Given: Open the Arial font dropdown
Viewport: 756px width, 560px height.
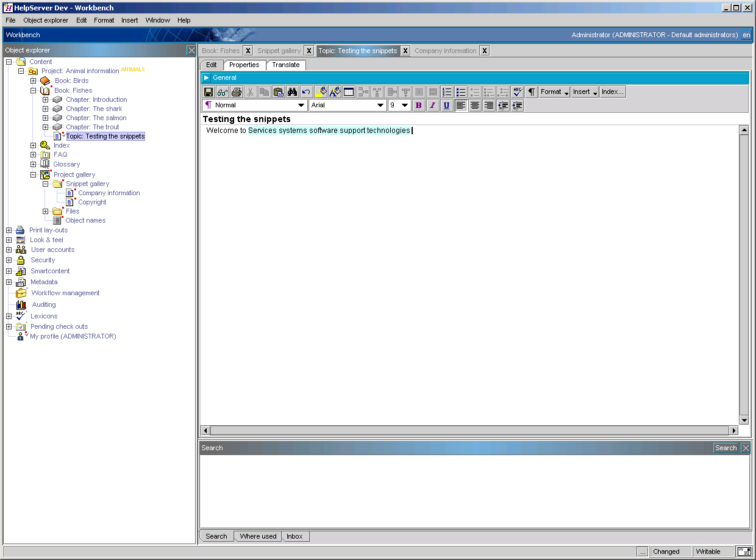Looking at the screenshot, I should pos(348,106).
